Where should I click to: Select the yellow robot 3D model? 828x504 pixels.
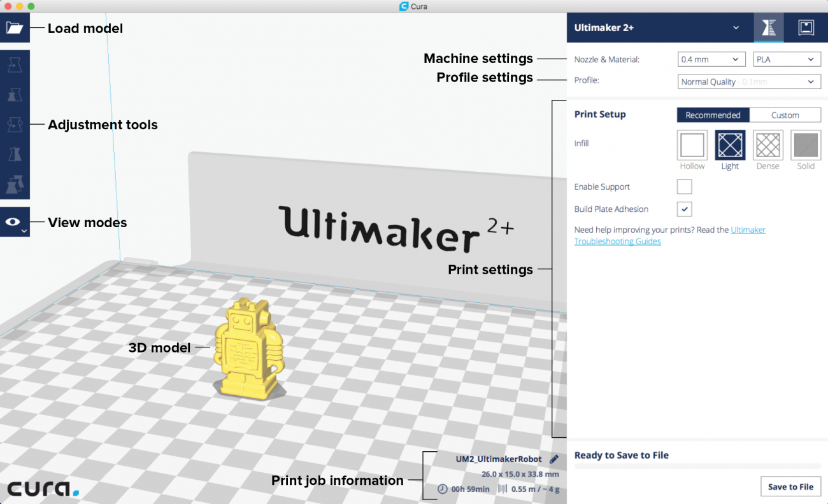pyautogui.click(x=249, y=349)
